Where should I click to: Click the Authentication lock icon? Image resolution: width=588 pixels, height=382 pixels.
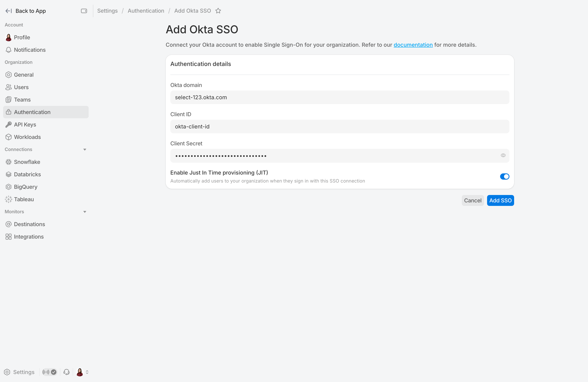click(8, 112)
